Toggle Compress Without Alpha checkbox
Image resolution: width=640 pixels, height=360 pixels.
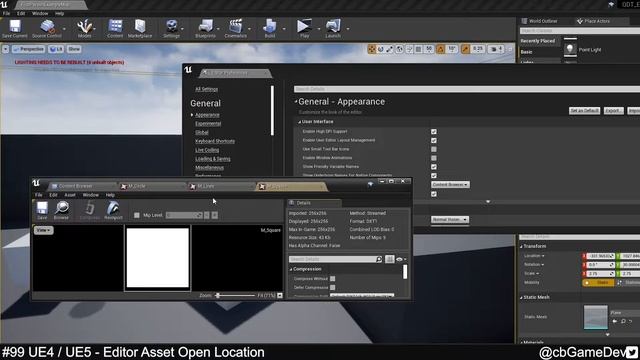(x=333, y=279)
